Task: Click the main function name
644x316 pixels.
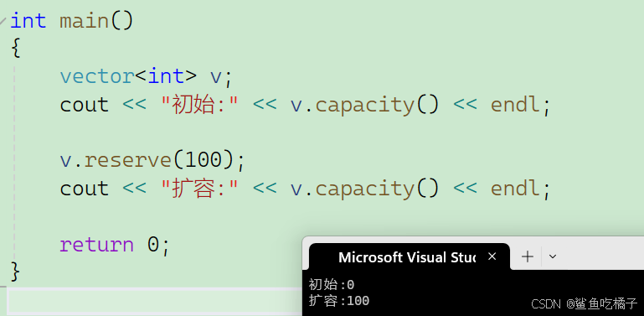Action: click(85, 21)
